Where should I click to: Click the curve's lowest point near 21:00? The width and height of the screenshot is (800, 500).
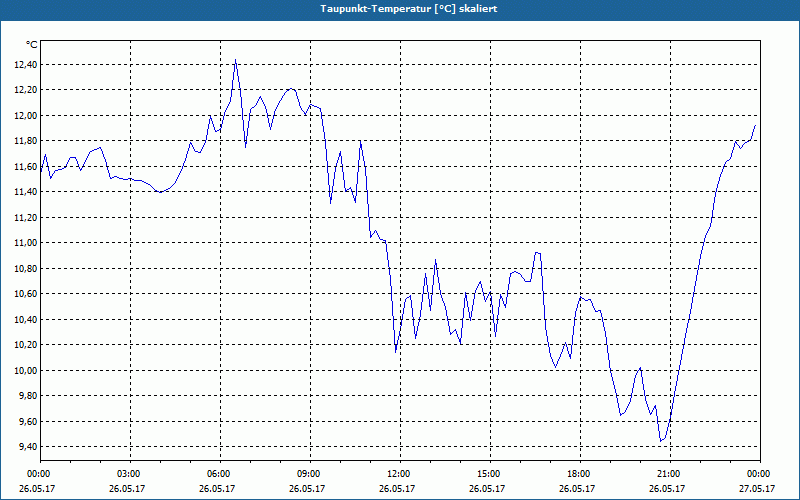660,441
